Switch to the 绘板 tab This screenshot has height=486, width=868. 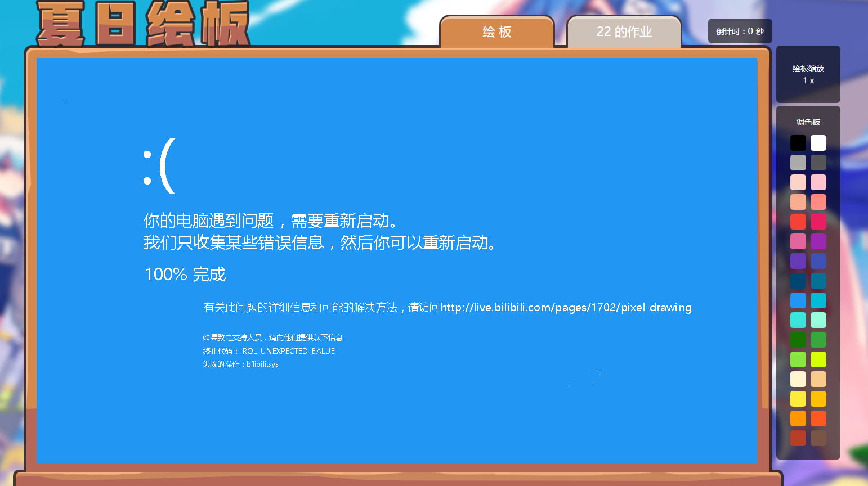pyautogui.click(x=497, y=32)
